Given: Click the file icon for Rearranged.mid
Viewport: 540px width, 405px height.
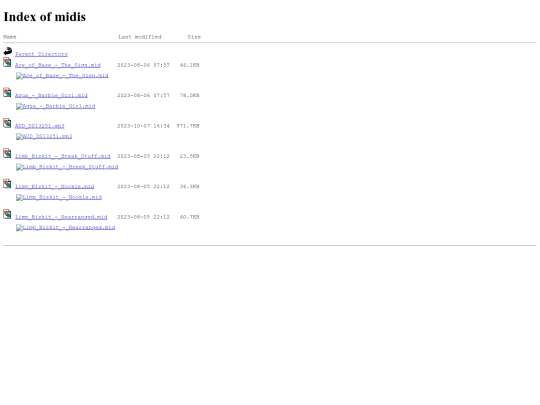Looking at the screenshot, I should [7, 214].
